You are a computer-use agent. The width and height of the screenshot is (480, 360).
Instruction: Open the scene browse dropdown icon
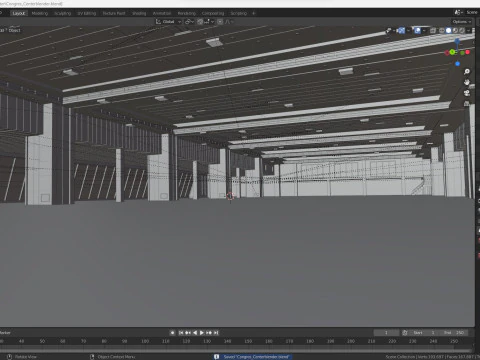point(458,12)
